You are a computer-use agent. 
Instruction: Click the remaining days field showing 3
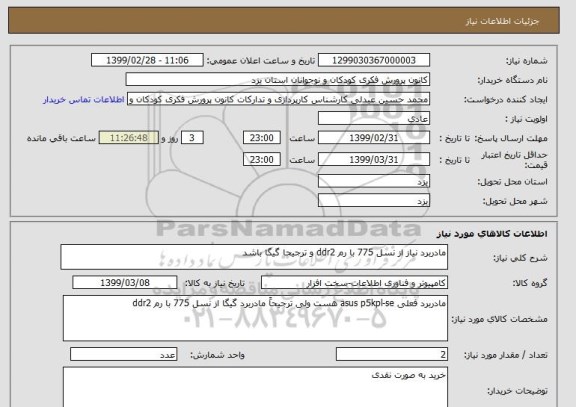pos(192,138)
